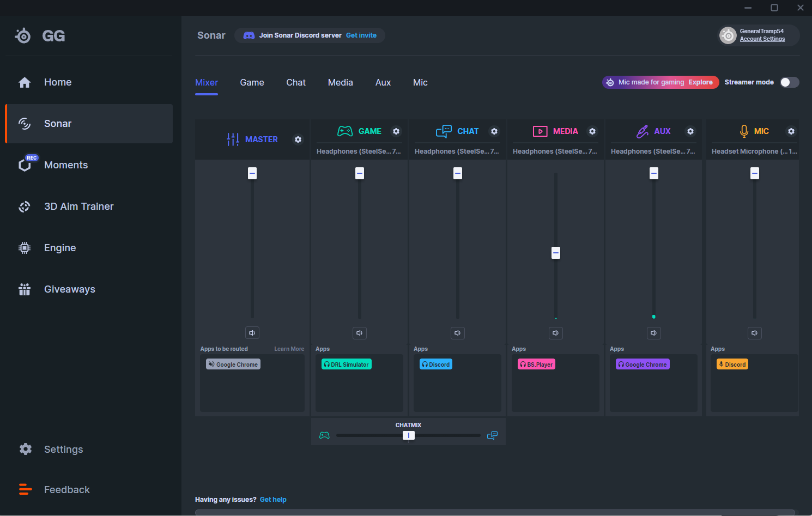Click the Get invite Discord link
The image size is (812, 516).
(361, 35)
